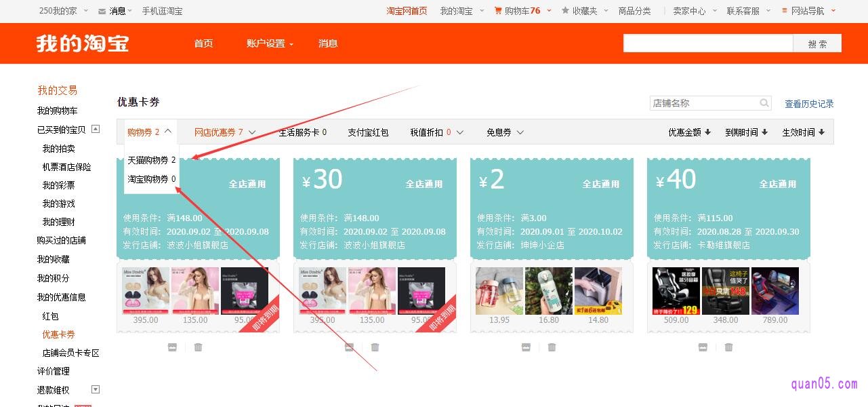Viewport: 868px width, 407px height.
Task: Click the star icon beside 收藏夹
Action: pyautogui.click(x=565, y=11)
